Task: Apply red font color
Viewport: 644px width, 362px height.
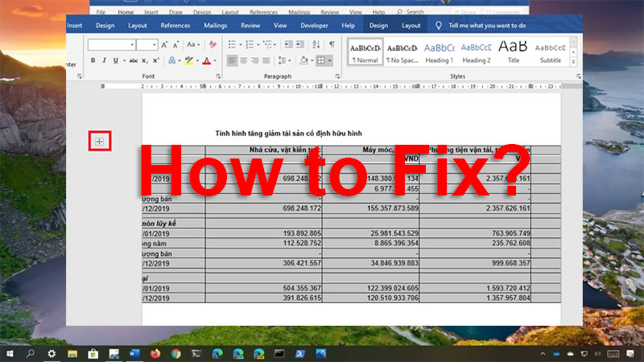Action: coord(207,60)
